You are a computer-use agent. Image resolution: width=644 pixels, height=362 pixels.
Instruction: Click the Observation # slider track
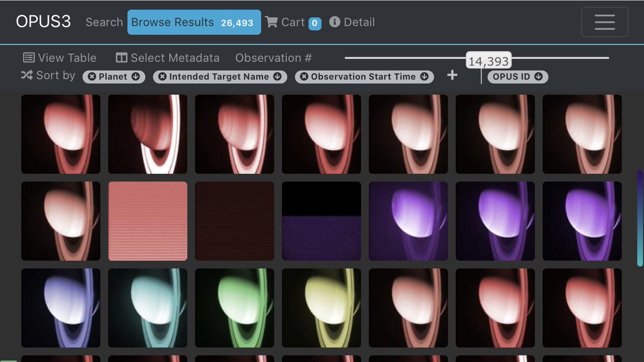tap(477, 57)
